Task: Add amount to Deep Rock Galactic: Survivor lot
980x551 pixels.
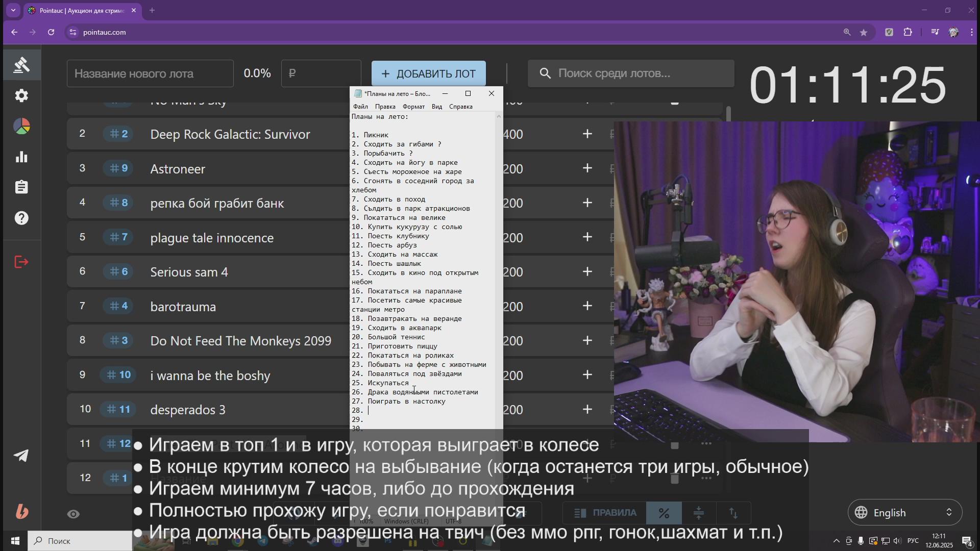Action: coord(587,134)
